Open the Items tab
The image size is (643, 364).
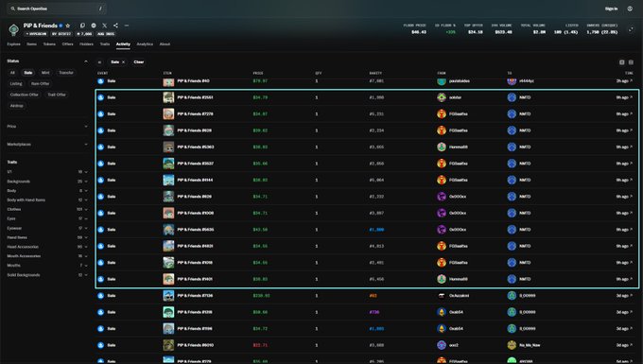coord(31,43)
